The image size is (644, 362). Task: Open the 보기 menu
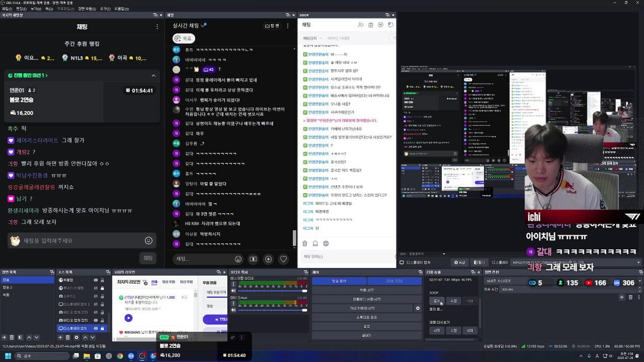click(36, 9)
